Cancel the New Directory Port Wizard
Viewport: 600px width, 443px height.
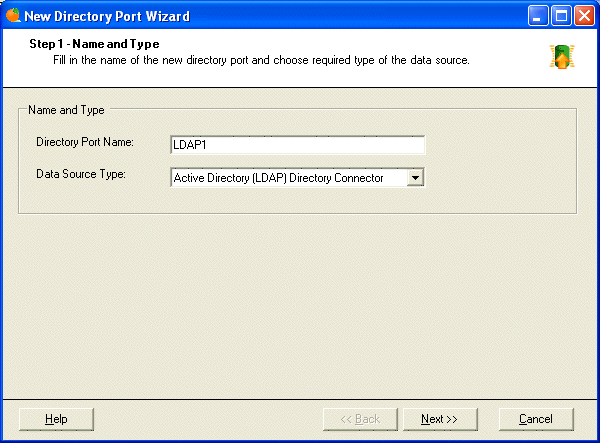(x=536, y=419)
